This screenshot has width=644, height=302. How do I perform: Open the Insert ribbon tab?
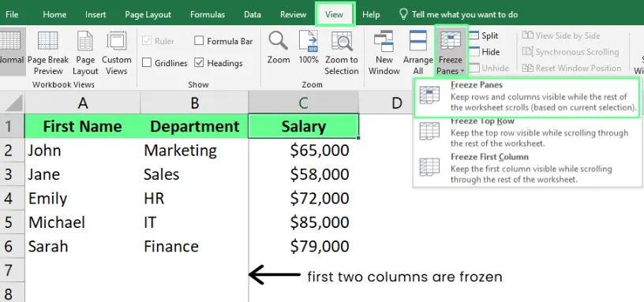pyautogui.click(x=95, y=14)
